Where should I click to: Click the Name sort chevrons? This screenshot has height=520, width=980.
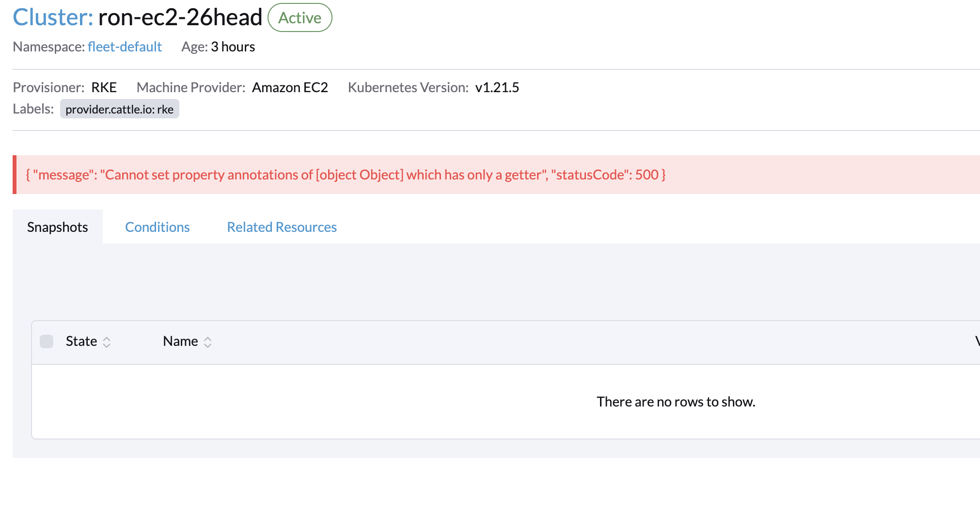click(x=208, y=342)
